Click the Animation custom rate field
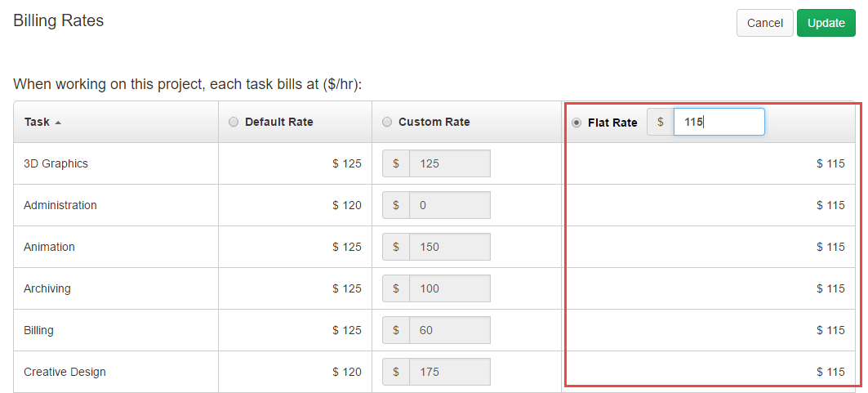The height and width of the screenshot is (393, 868). [x=449, y=247]
